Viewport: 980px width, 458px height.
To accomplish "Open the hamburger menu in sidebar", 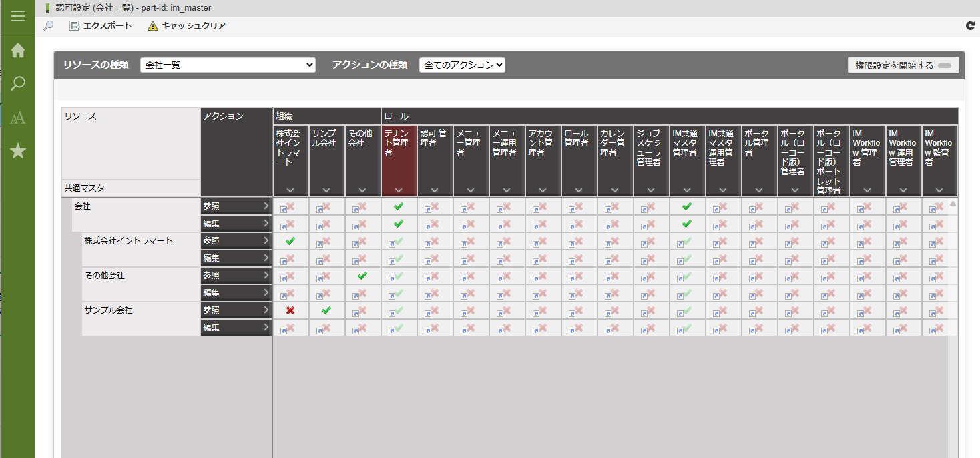I will 18,17.
